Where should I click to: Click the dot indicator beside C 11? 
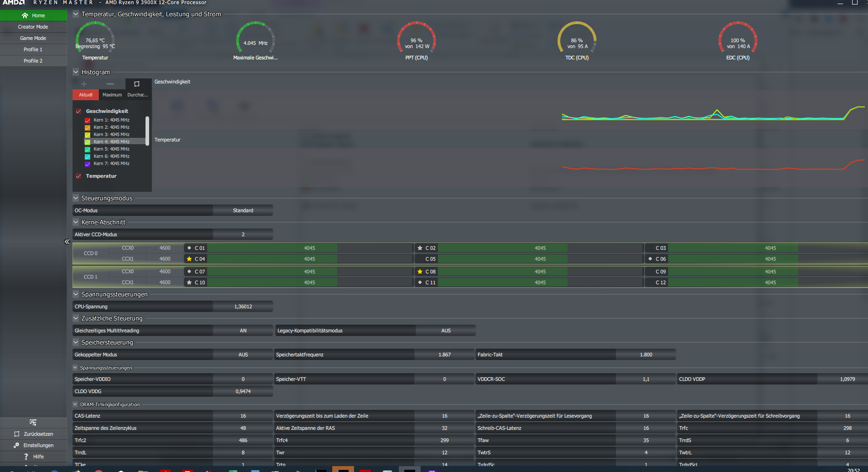420,282
